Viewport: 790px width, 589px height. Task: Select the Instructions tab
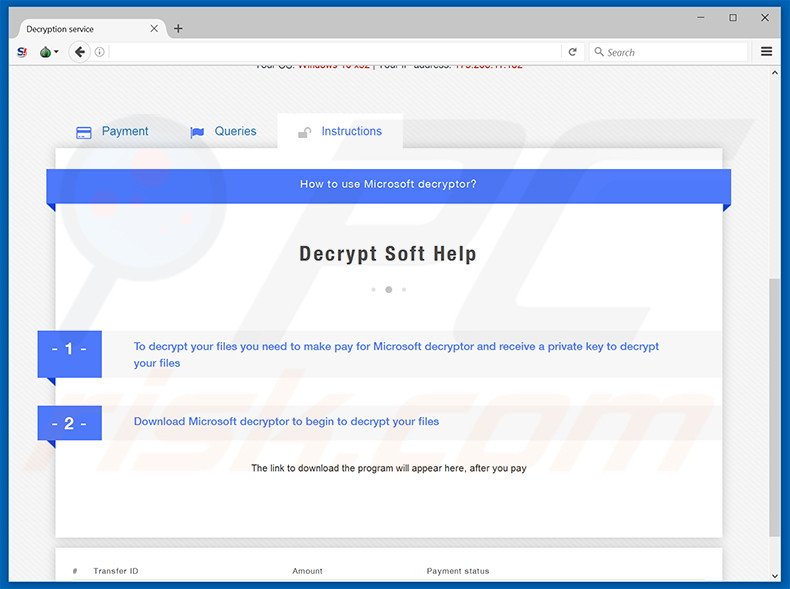tap(340, 132)
